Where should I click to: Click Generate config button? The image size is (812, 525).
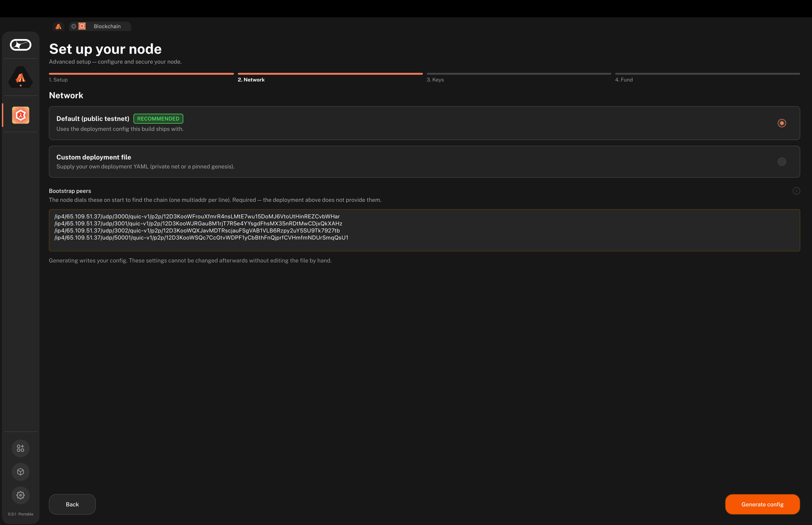(x=762, y=504)
